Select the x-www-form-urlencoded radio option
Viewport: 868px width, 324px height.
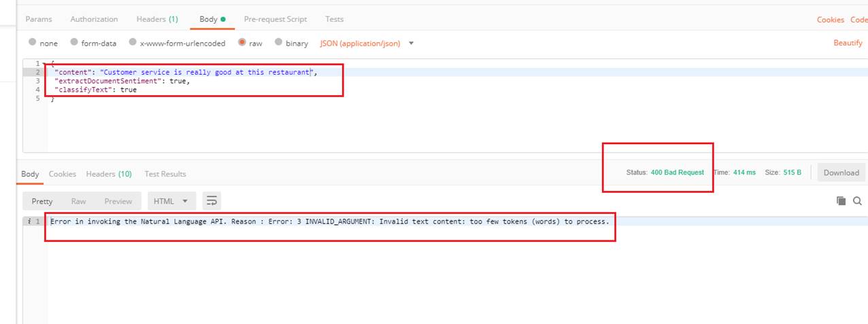point(133,42)
